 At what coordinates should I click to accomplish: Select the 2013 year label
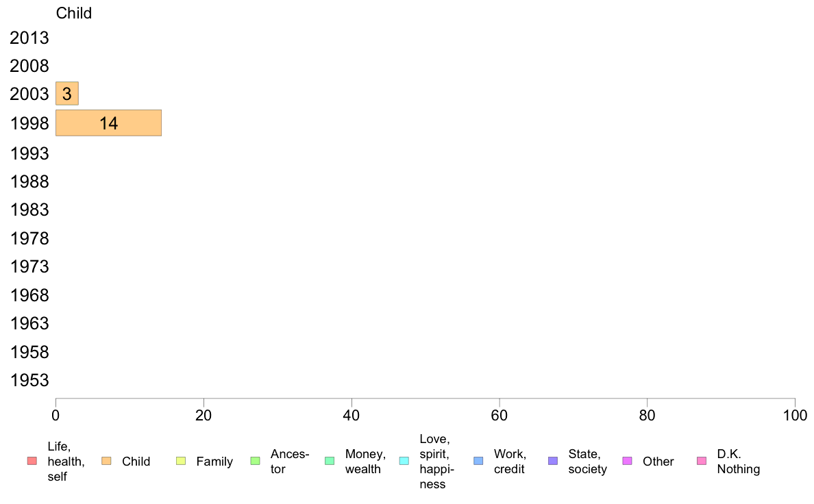click(x=29, y=38)
